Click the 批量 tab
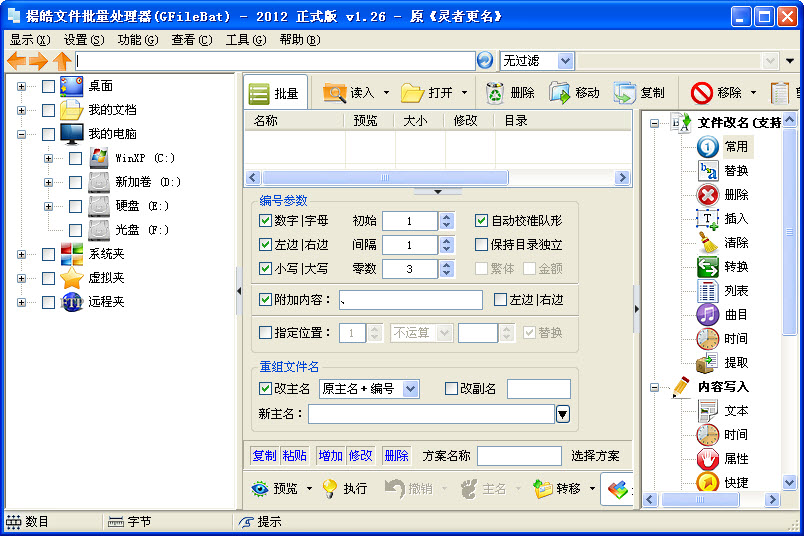 [275, 93]
